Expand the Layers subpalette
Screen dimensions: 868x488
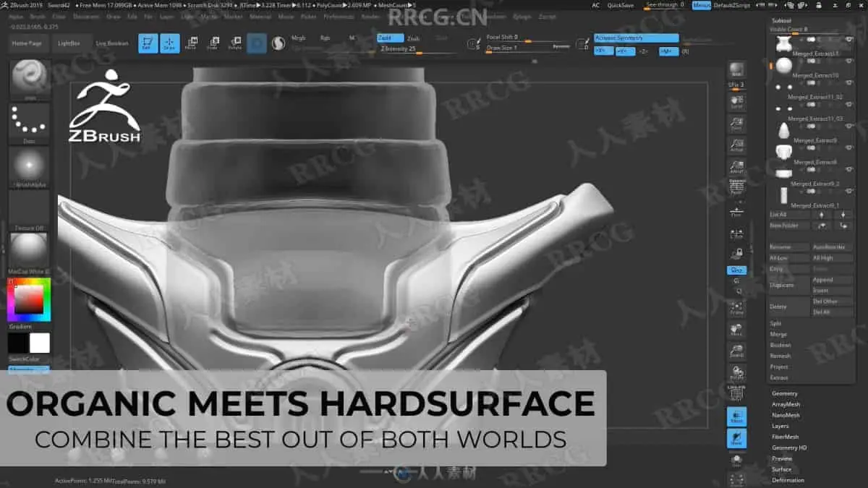click(x=780, y=426)
